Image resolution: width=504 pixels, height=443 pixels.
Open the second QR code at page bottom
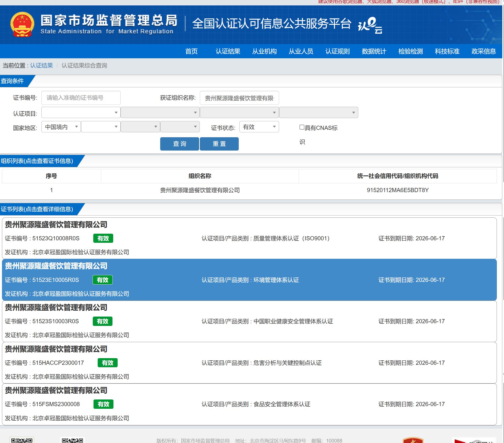pos(72,440)
